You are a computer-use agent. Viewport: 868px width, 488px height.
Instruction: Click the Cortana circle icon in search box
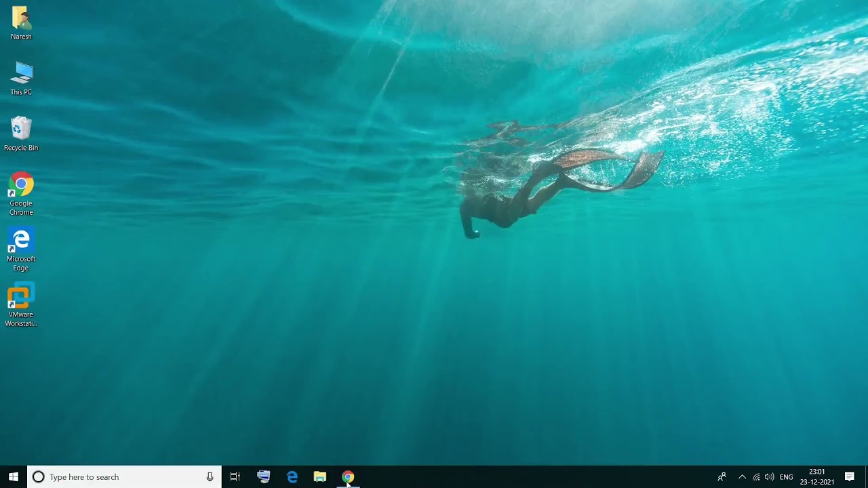[x=39, y=477]
